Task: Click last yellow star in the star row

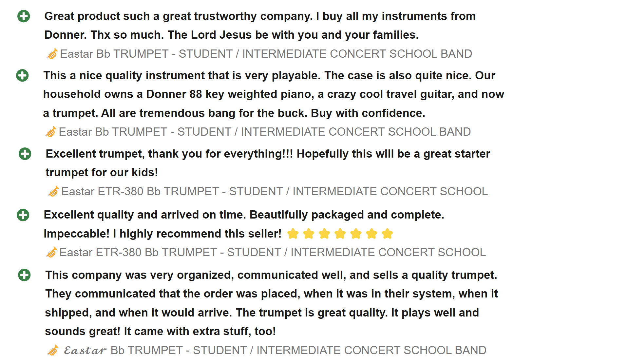Action: (387, 234)
